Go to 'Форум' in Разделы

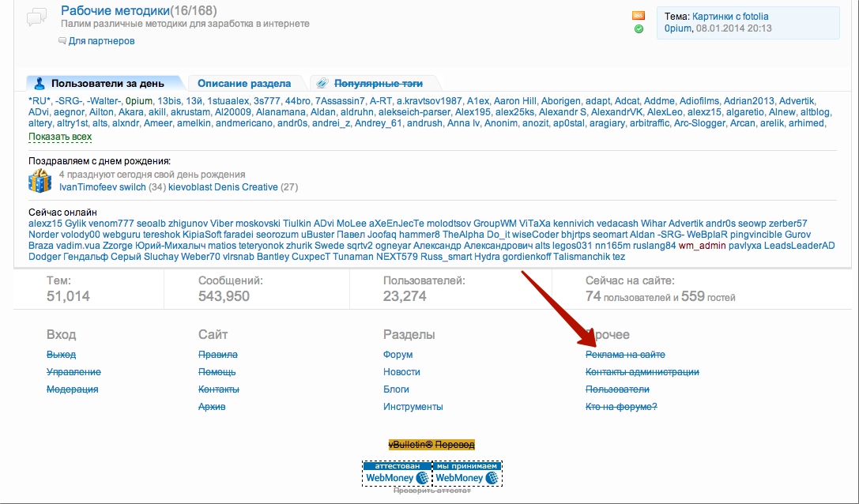(x=397, y=355)
